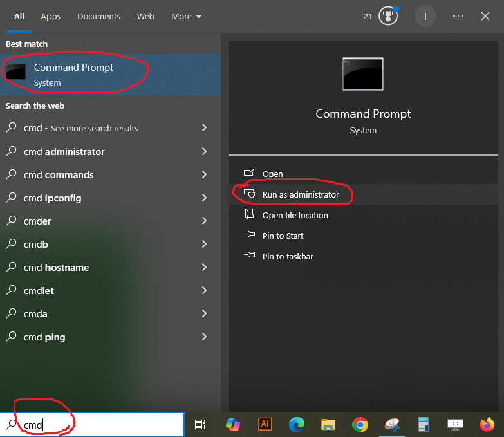Select the 'cmda' web suggestion
Image resolution: width=504 pixels, height=437 pixels.
[x=110, y=313]
